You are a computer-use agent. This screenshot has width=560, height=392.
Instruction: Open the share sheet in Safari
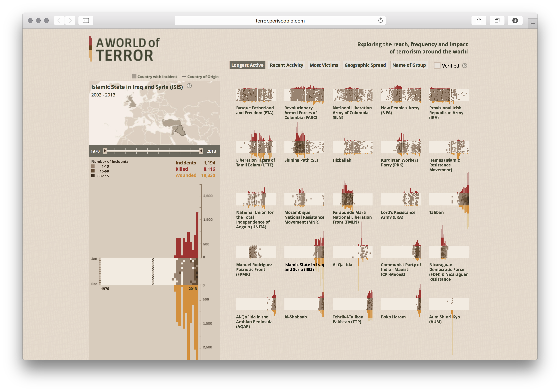[x=479, y=21]
